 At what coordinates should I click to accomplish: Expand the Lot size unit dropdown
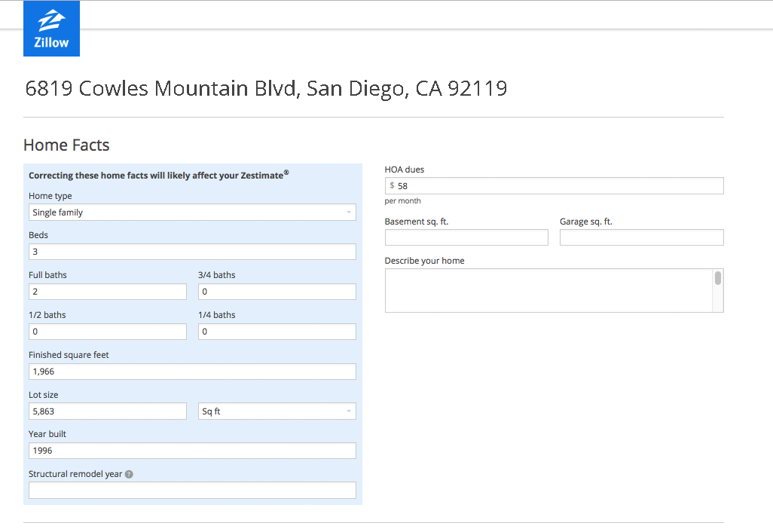277,411
